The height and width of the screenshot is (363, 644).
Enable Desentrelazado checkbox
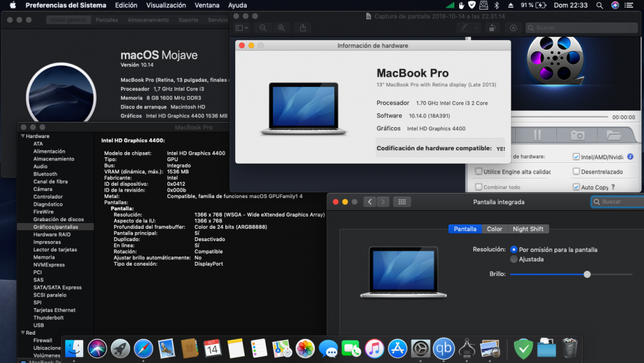tap(576, 172)
